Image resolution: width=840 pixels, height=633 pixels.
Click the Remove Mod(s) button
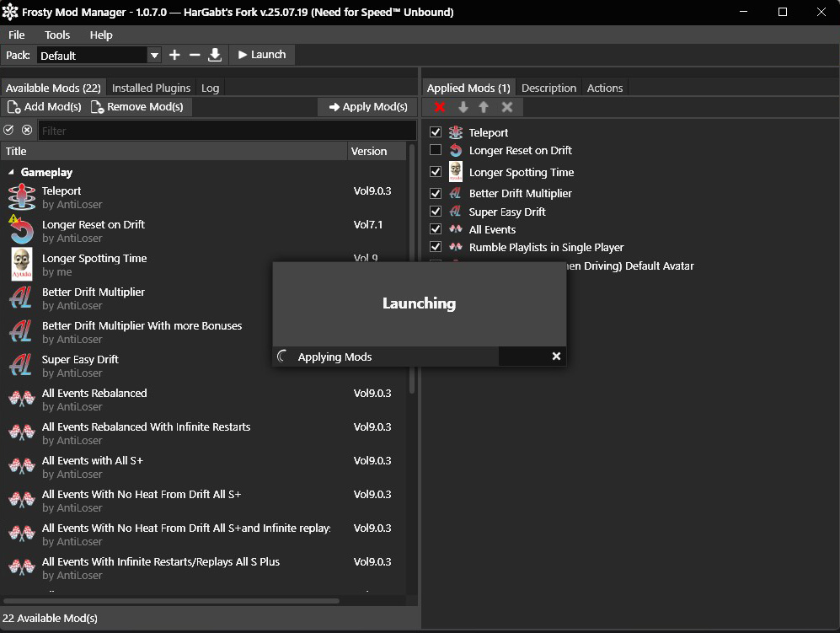click(x=137, y=107)
